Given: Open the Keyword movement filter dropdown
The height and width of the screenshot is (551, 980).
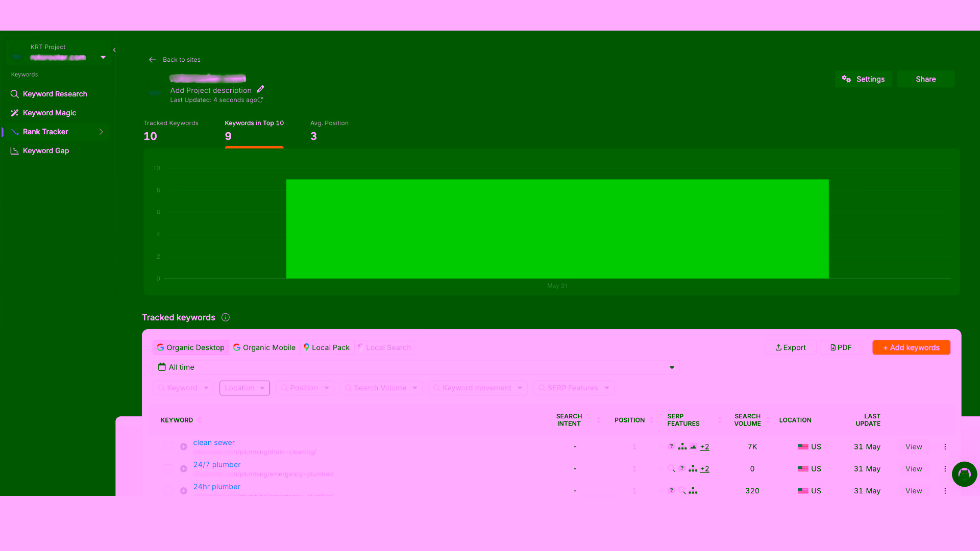Looking at the screenshot, I should coord(478,388).
